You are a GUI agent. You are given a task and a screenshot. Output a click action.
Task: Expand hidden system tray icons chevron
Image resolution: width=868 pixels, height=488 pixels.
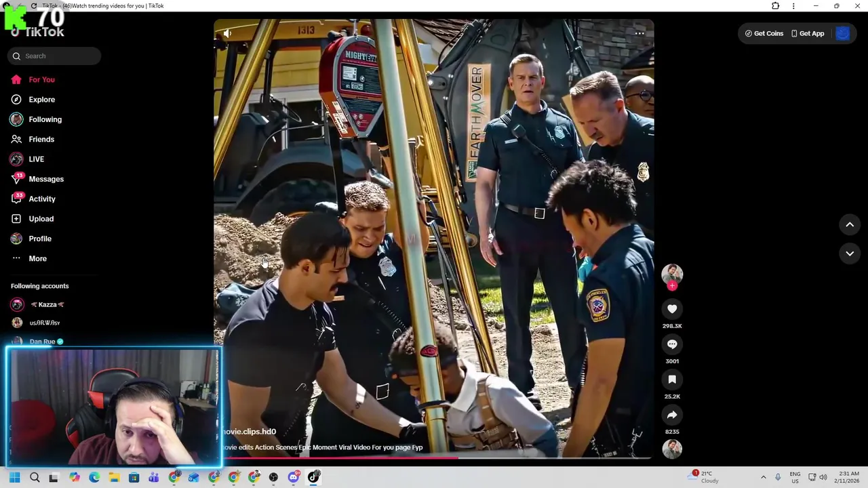point(763,477)
